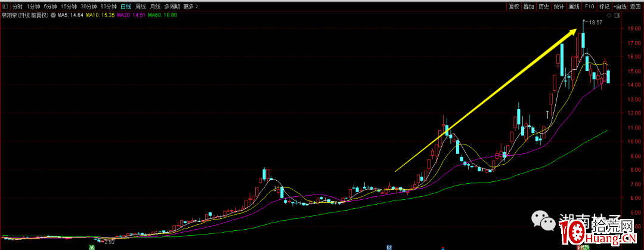Click the 泉阳泉(日线 前复权) chart title

pos(24,15)
